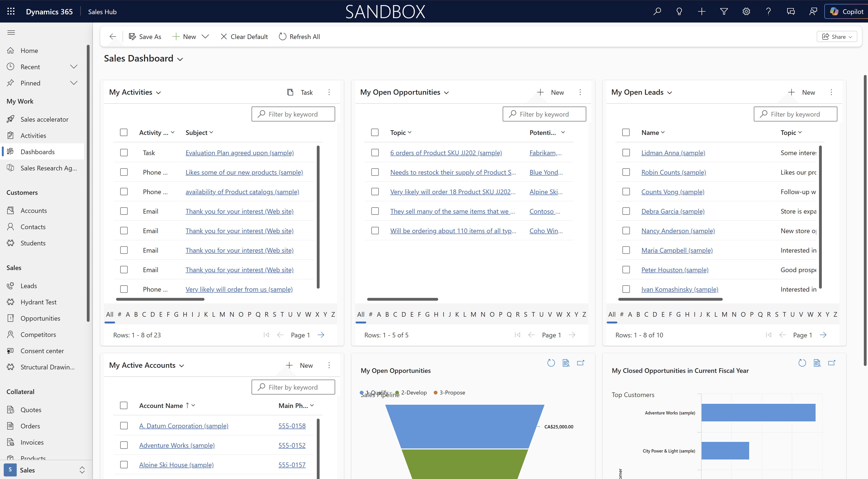Expand the My Closed Opportunities chart
The height and width of the screenshot is (479, 868).
coord(832,363)
